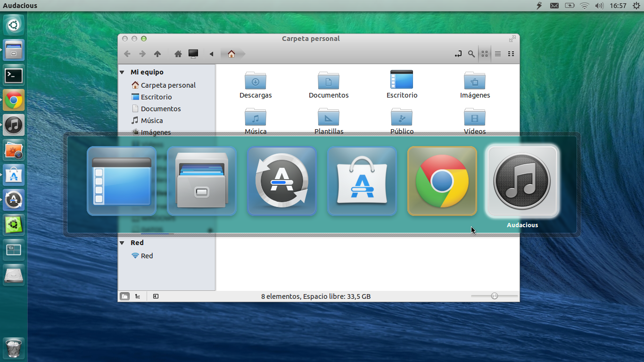
Task: Open the Descargas folder
Action: [256, 85]
